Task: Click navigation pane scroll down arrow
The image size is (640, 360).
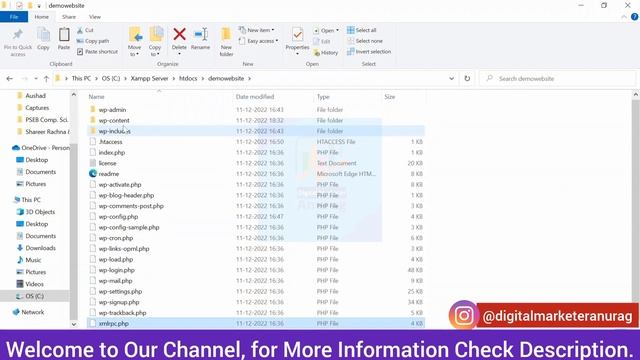Action: click(x=73, y=324)
